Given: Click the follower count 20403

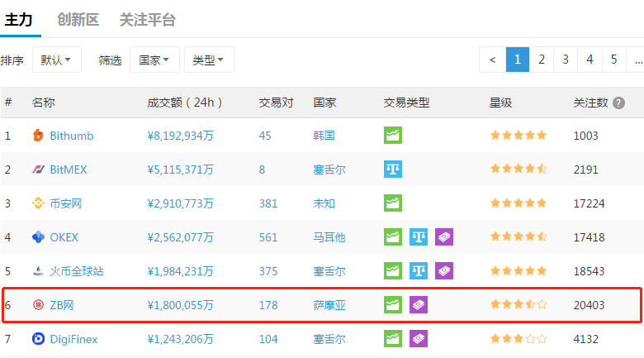Looking at the screenshot, I should [x=589, y=305].
